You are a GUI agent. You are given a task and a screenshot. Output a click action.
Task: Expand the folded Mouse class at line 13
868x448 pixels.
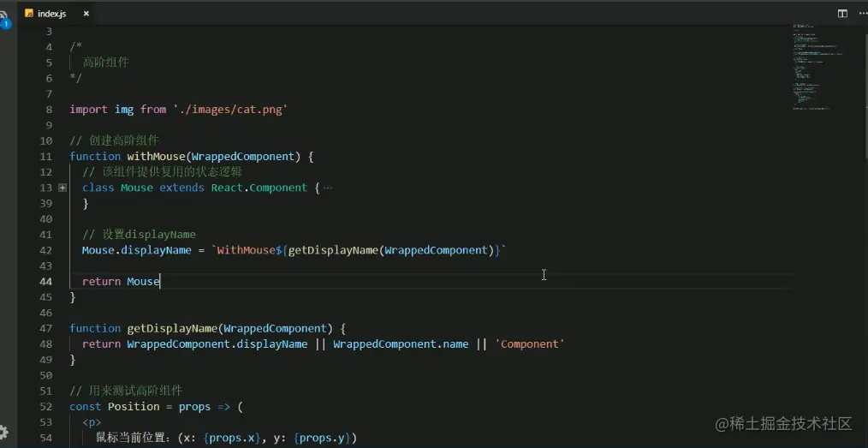click(x=62, y=188)
